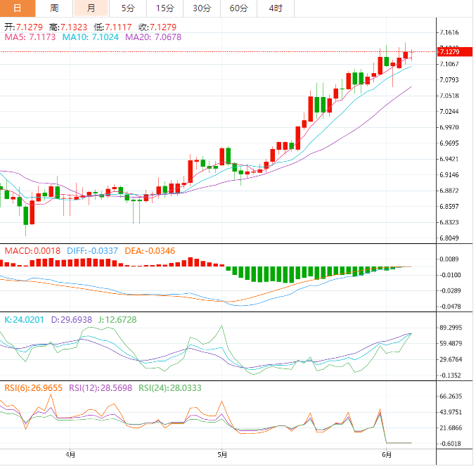Image resolution: width=476 pixels, height=469 pixels.
Task: Open the 5分 chart interval
Action: (127, 8)
